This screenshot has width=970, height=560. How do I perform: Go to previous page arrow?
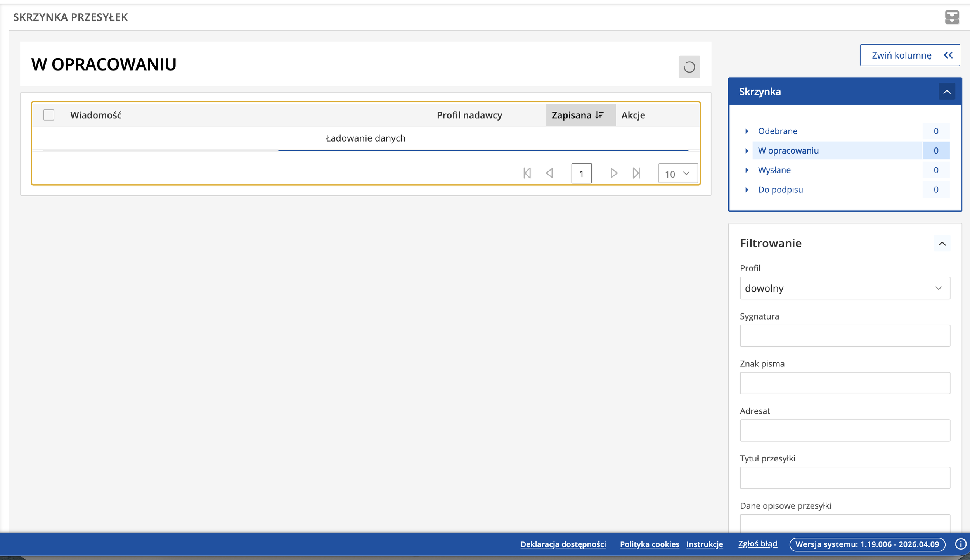549,173
